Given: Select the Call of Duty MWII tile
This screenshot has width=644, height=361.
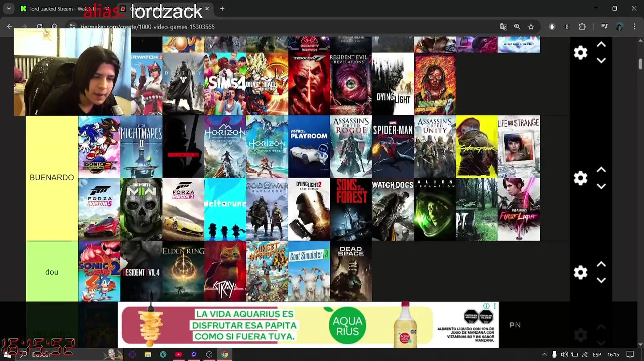Looking at the screenshot, I should (141, 210).
